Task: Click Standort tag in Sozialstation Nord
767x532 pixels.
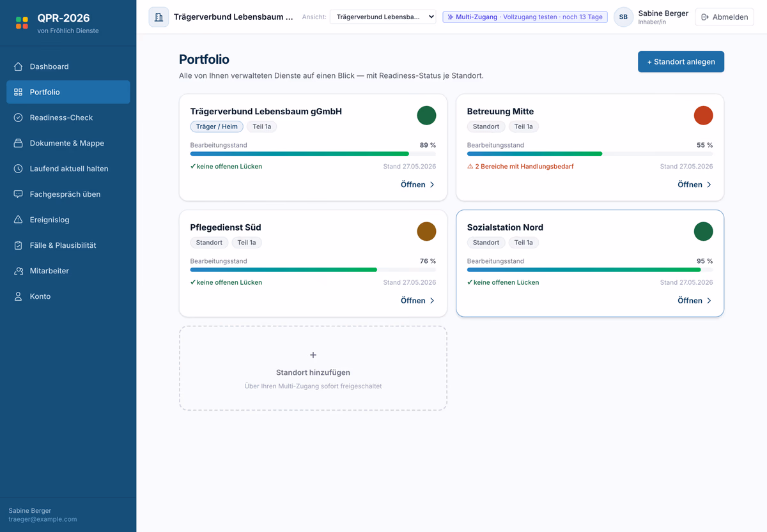Action: [x=486, y=243]
